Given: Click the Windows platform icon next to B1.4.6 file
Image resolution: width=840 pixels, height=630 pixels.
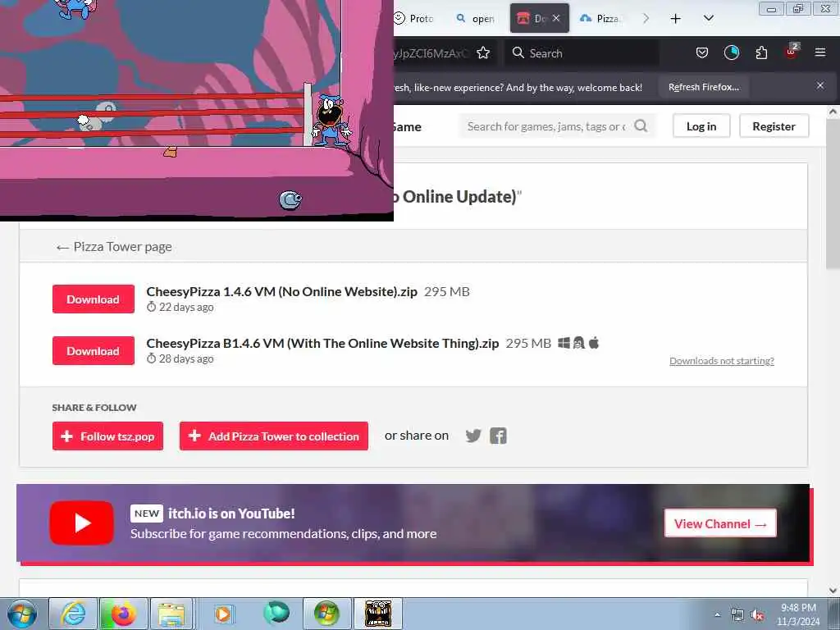Looking at the screenshot, I should point(564,343).
